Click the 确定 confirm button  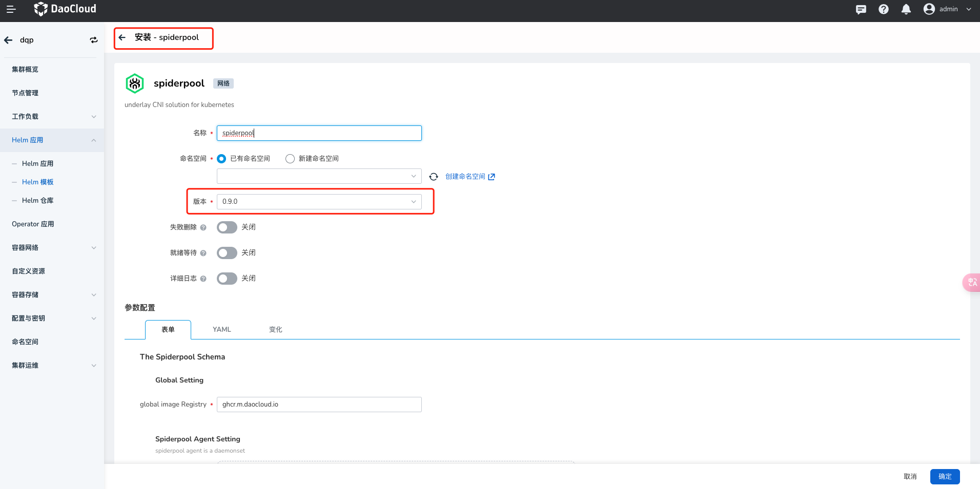(945, 476)
